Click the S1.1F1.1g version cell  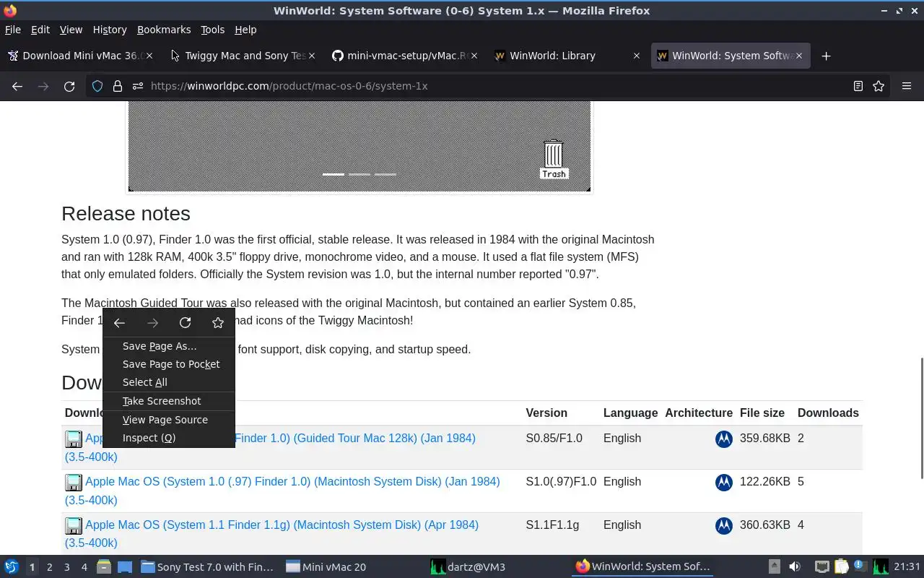(552, 525)
